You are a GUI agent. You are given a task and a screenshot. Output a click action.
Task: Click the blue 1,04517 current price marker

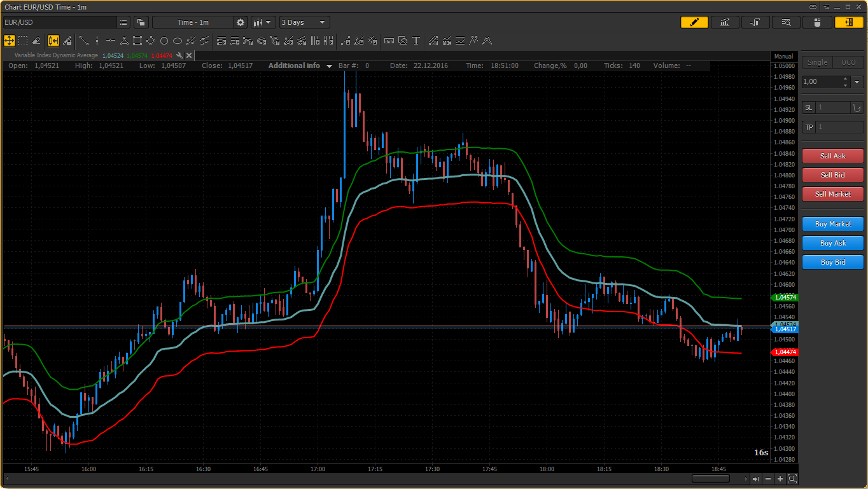(785, 329)
